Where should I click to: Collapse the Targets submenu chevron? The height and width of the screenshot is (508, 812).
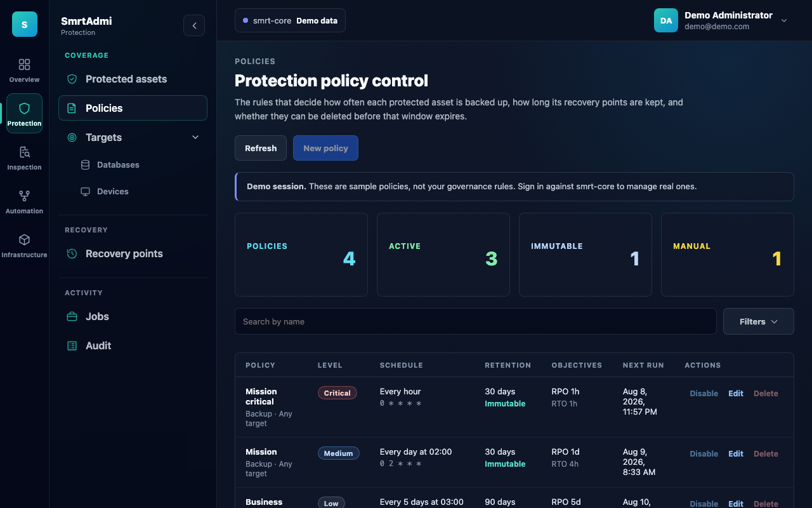coord(195,138)
